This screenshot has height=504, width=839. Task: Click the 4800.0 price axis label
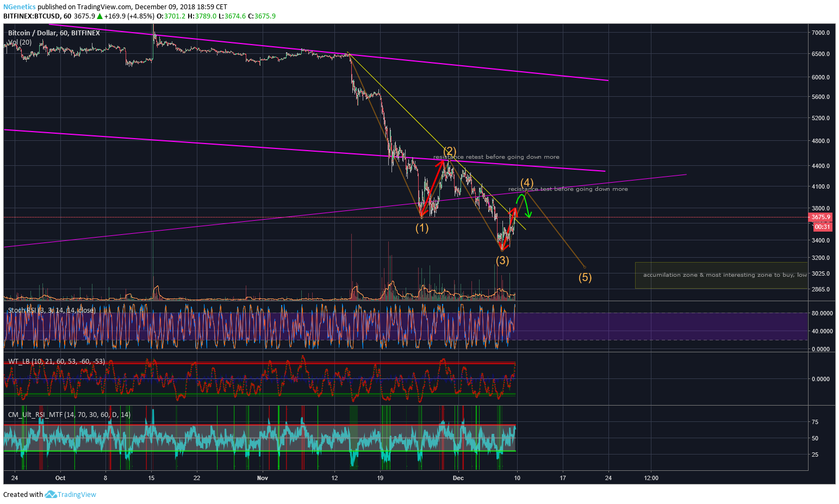(x=821, y=141)
